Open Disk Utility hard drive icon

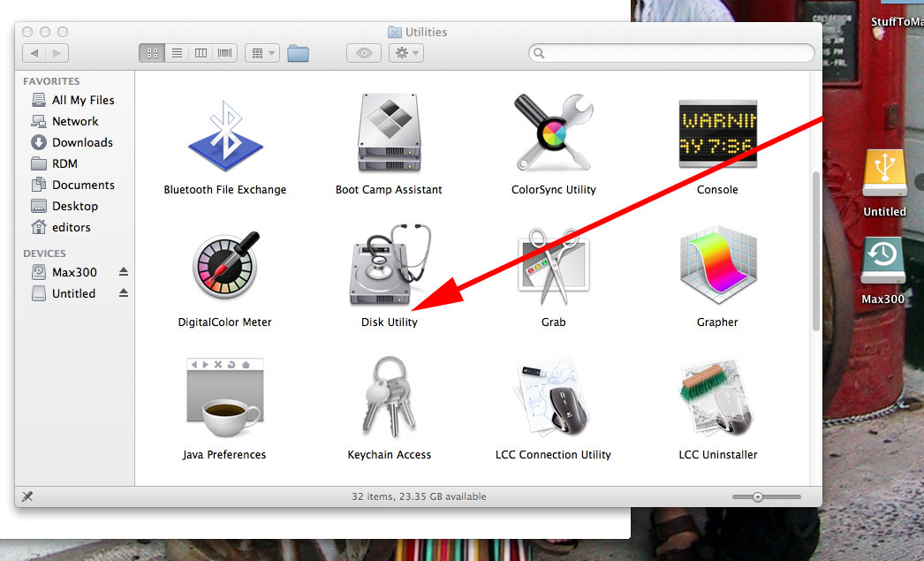click(x=390, y=265)
